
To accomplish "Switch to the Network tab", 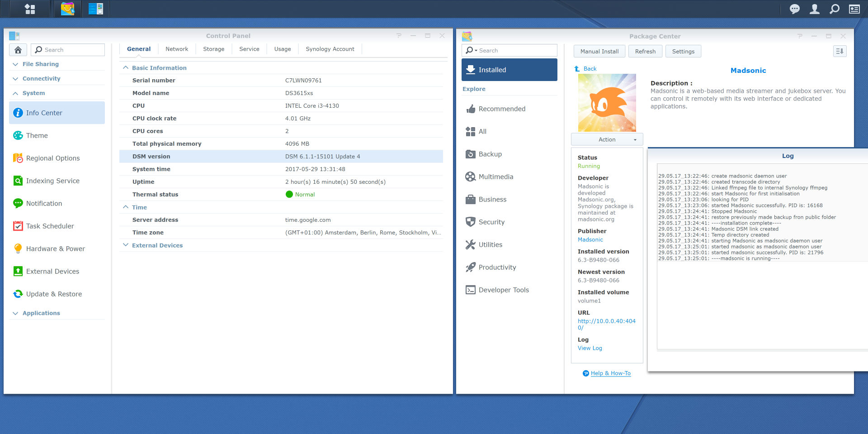I will pyautogui.click(x=177, y=49).
